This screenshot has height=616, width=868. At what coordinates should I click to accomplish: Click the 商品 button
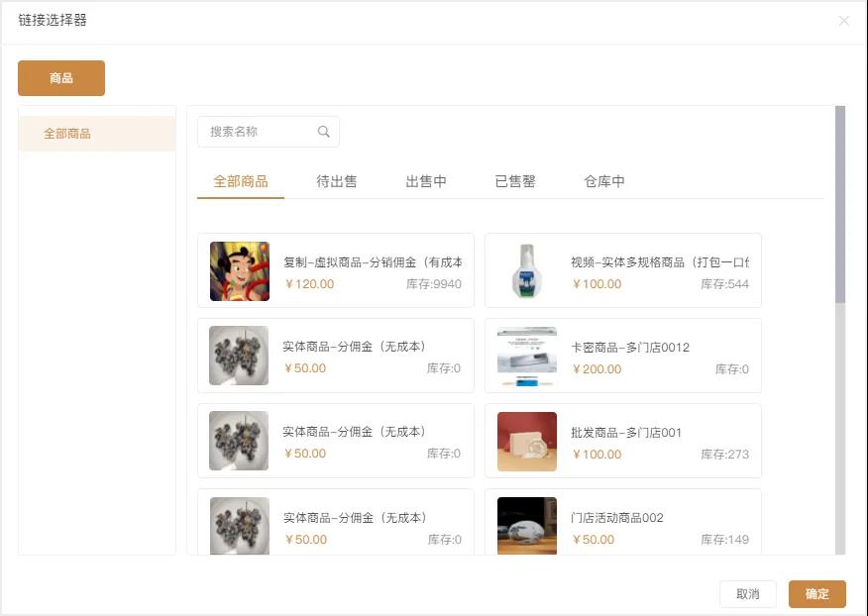61,78
